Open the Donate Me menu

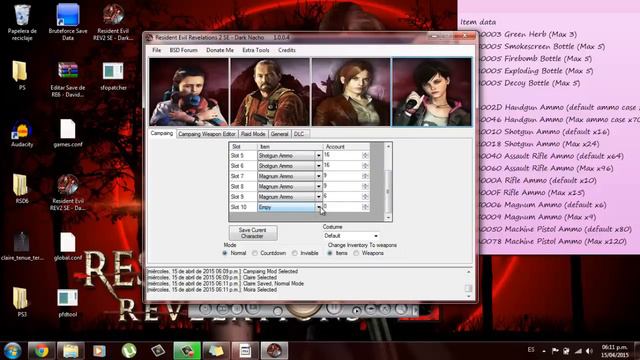[x=220, y=50]
